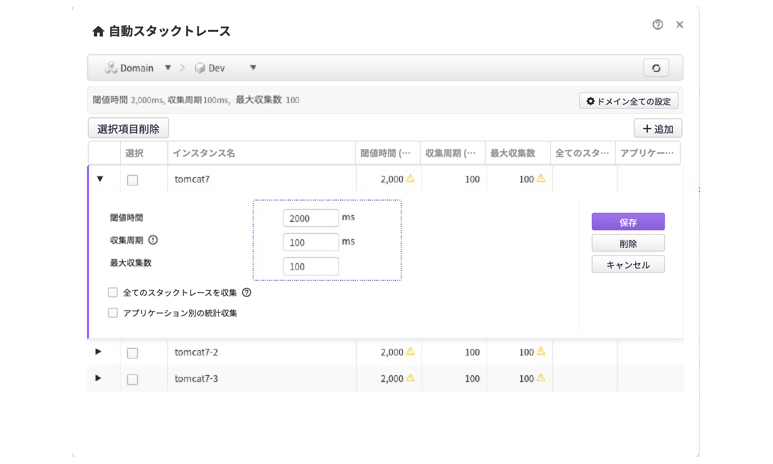The height and width of the screenshot is (464, 773).
Task: Click help icon next to 全てのスタックトレースを収集
Action: (247, 292)
